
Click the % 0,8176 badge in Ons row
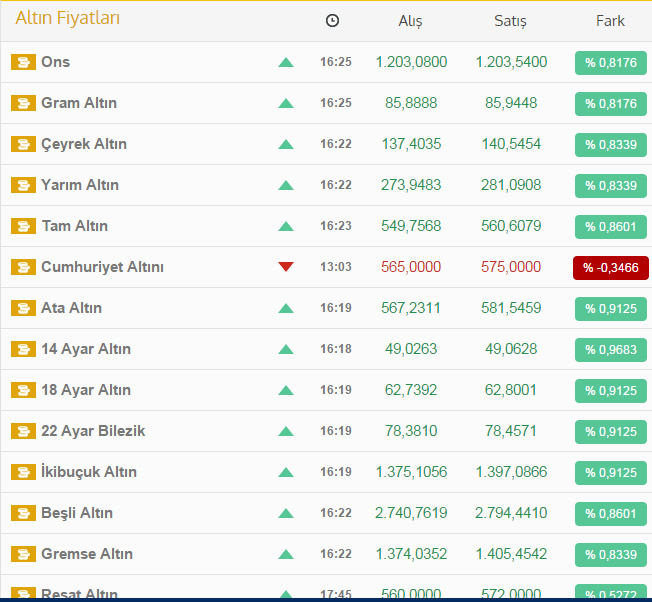[x=611, y=63]
